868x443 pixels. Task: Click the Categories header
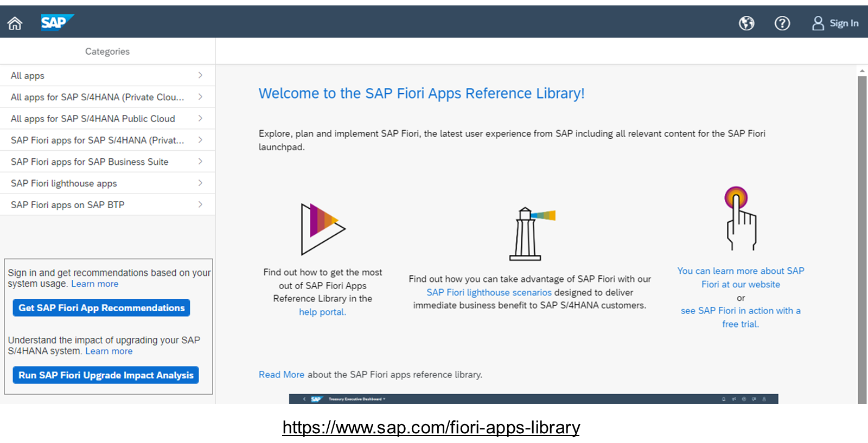[107, 52]
